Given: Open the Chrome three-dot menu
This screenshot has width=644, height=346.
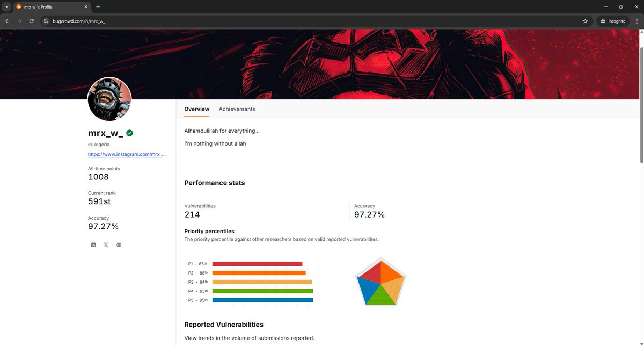Looking at the screenshot, I should (x=636, y=21).
